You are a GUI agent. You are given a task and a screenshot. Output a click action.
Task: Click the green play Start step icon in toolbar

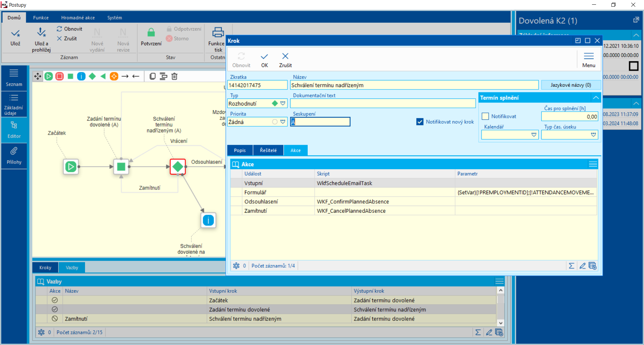49,76
